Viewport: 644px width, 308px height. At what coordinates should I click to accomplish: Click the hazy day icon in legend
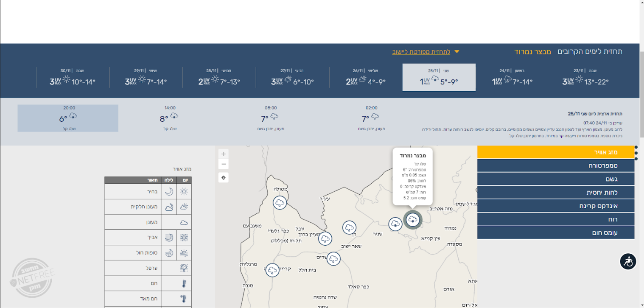click(x=184, y=238)
